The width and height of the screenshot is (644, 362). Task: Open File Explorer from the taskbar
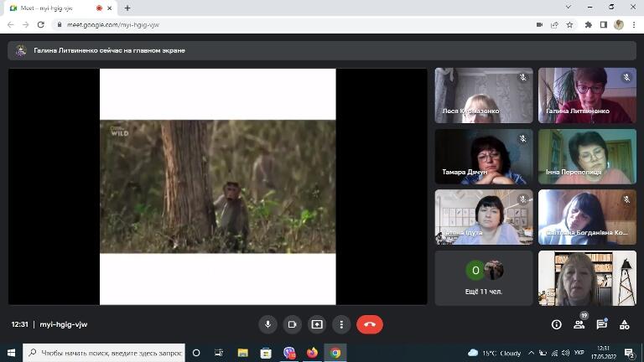(x=242, y=353)
